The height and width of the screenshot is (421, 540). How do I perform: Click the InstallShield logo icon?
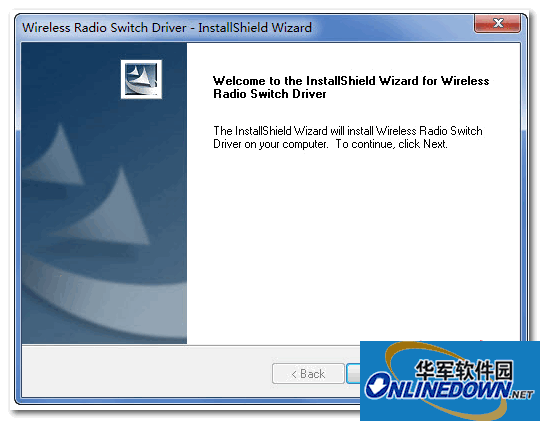coord(141,79)
